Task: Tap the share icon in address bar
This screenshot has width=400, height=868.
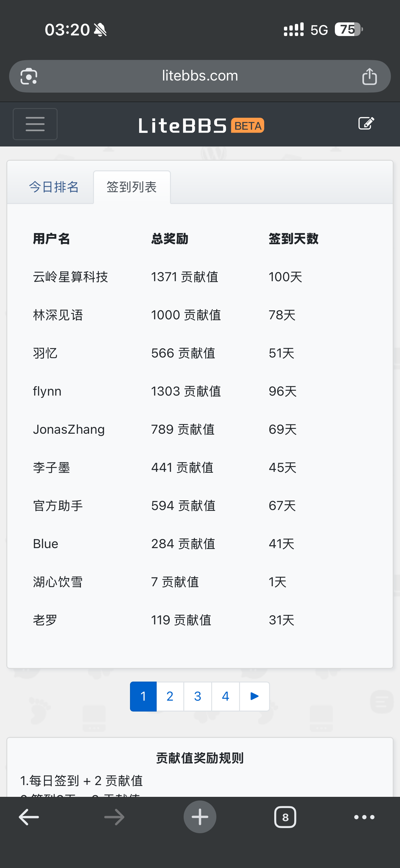Action: click(x=369, y=76)
